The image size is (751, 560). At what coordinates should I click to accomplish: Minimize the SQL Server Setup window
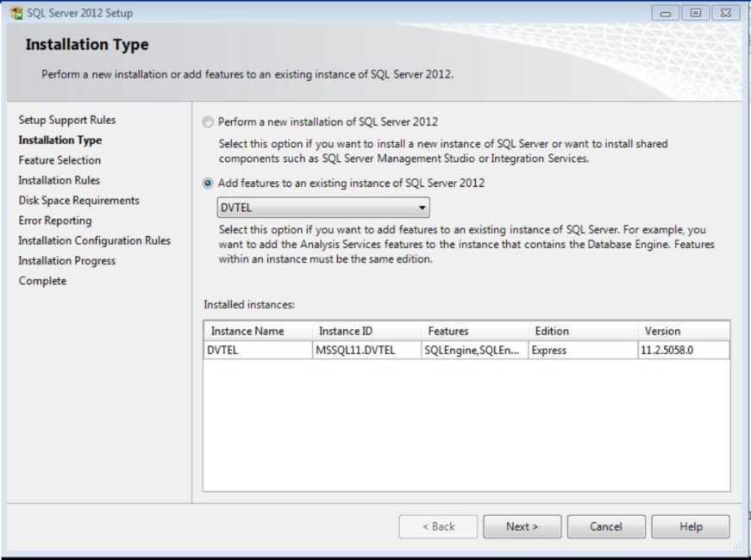674,13
